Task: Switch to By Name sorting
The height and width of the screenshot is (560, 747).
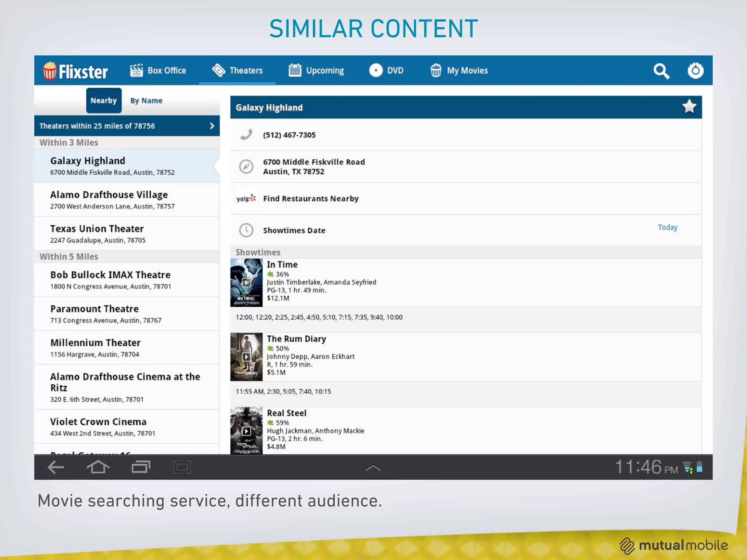Action: point(146,100)
